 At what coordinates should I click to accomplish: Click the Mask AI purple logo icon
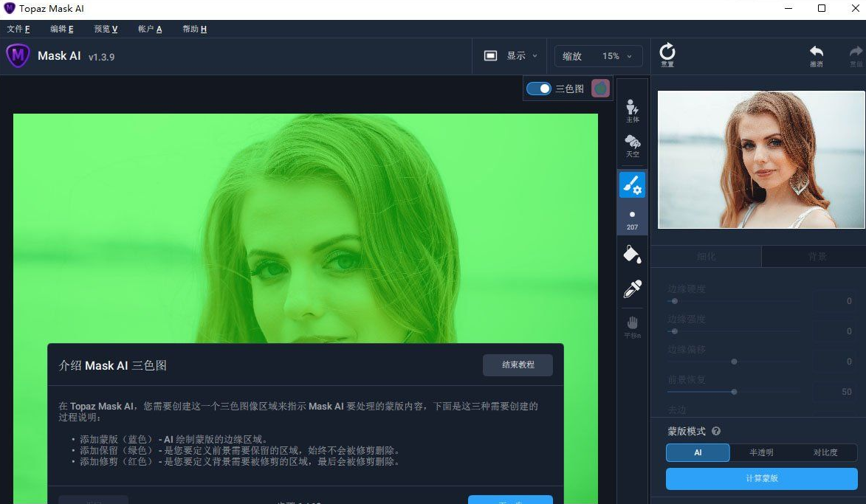click(18, 55)
